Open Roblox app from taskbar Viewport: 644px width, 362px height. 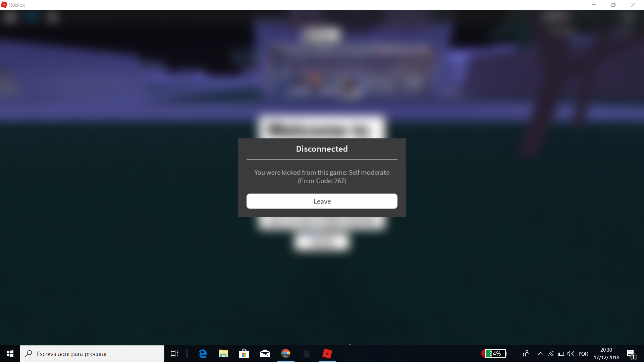pyautogui.click(x=327, y=353)
